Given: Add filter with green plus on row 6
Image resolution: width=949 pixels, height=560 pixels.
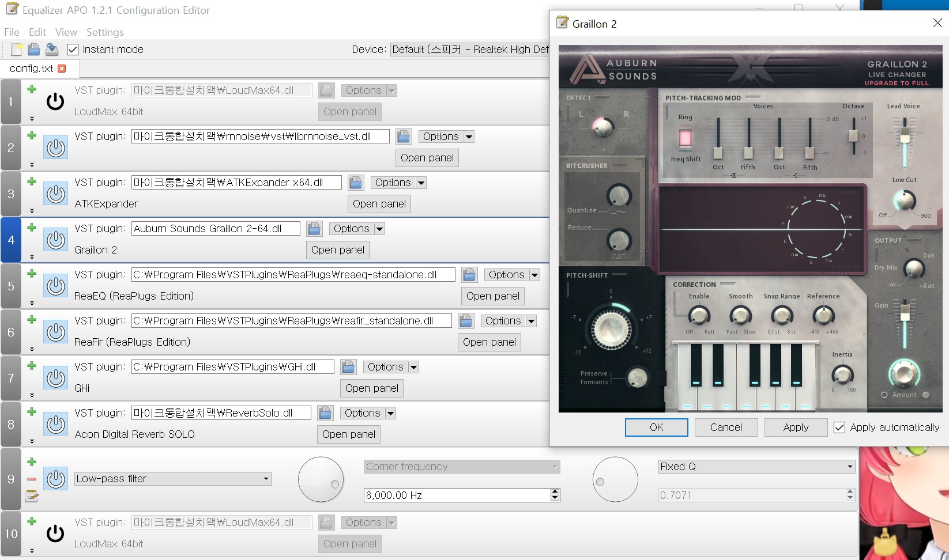Looking at the screenshot, I should pos(32,319).
